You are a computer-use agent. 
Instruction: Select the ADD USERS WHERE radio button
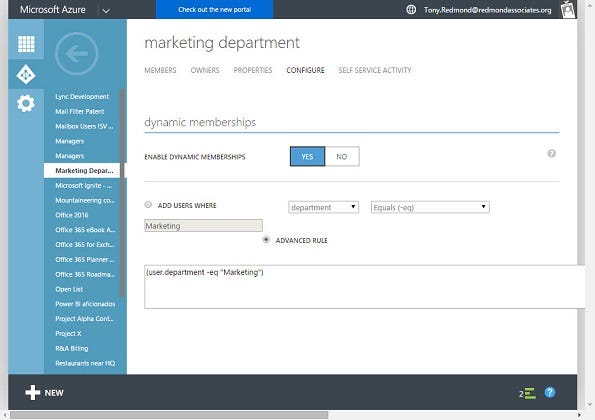[x=148, y=205]
